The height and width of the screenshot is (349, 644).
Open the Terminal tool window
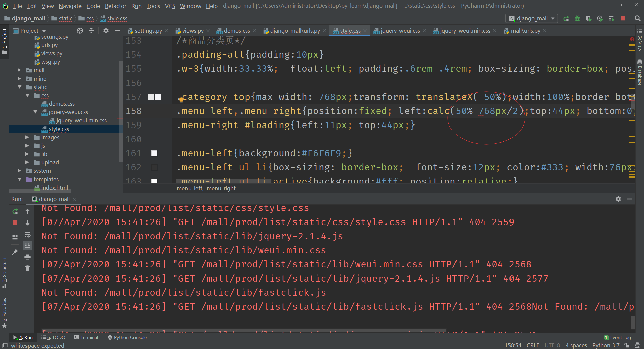[86, 337]
